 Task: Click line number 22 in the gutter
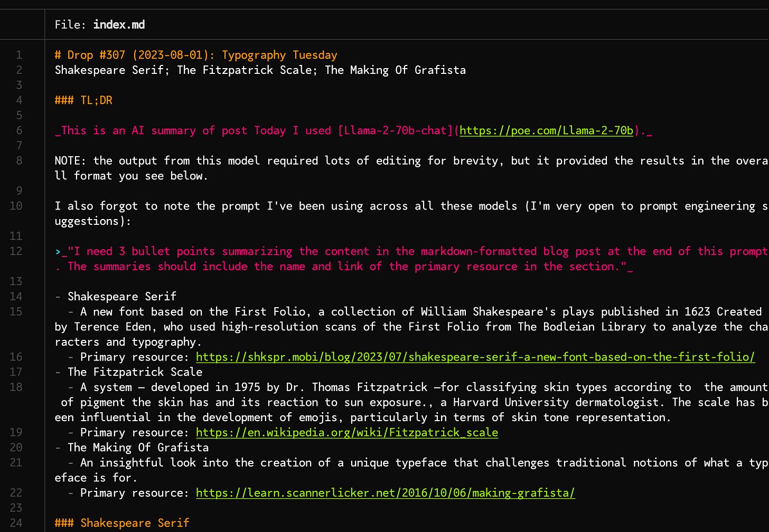tap(16, 492)
